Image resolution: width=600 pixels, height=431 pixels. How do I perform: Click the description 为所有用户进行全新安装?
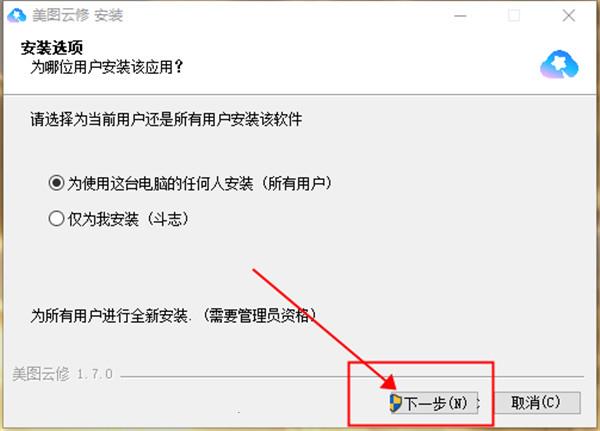click(x=109, y=316)
